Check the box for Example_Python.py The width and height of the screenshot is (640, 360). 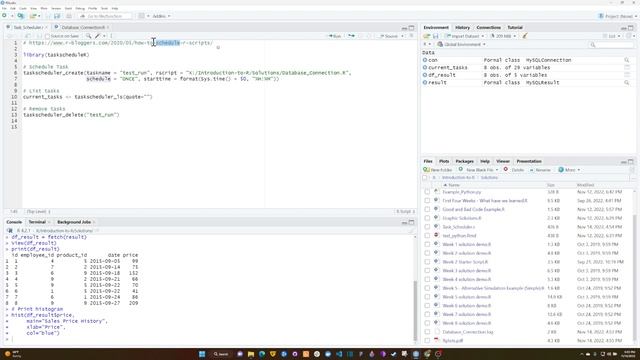(x=427, y=192)
